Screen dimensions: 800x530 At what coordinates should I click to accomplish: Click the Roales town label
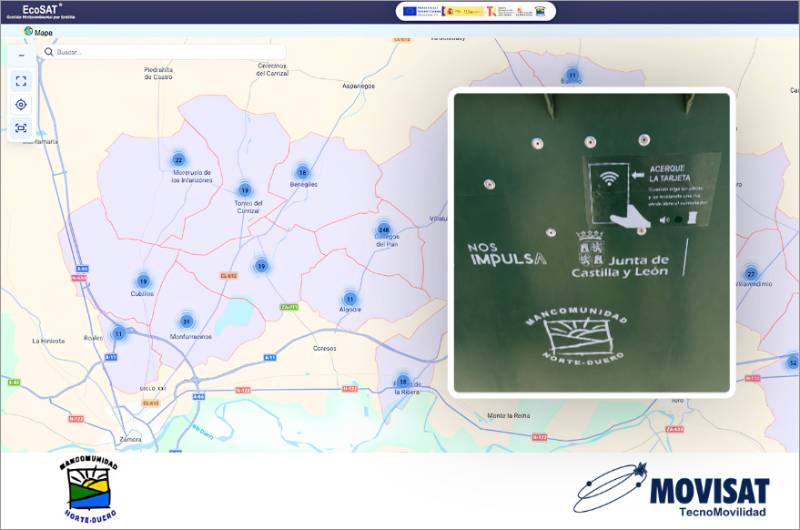point(93,338)
